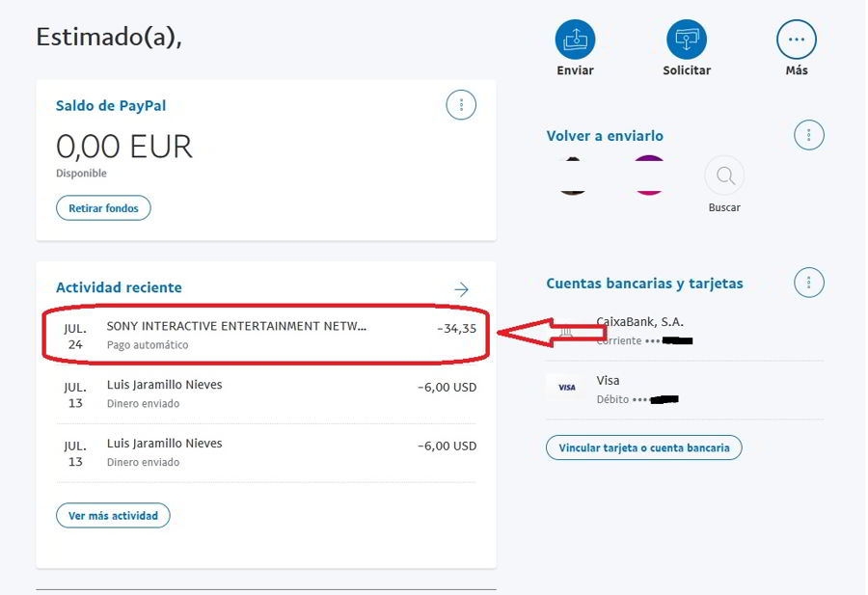868x595 pixels.
Task: Select the first recent contact avatar
Action: 573,176
